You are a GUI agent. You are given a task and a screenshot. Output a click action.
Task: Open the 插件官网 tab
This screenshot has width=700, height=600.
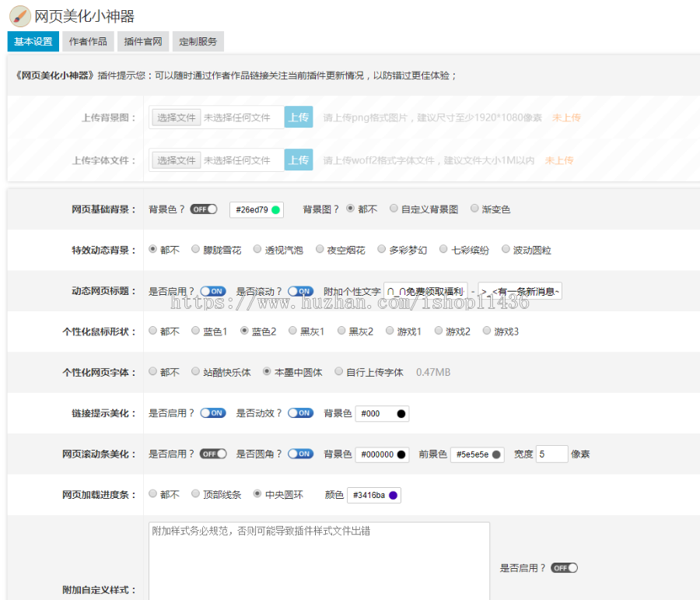tap(142, 42)
